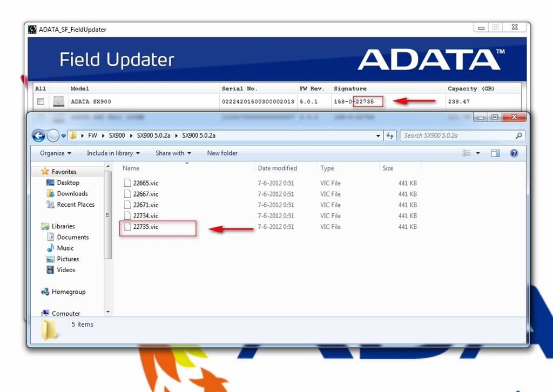Click the search magnifier icon
This screenshot has height=392, width=553.
click(519, 136)
